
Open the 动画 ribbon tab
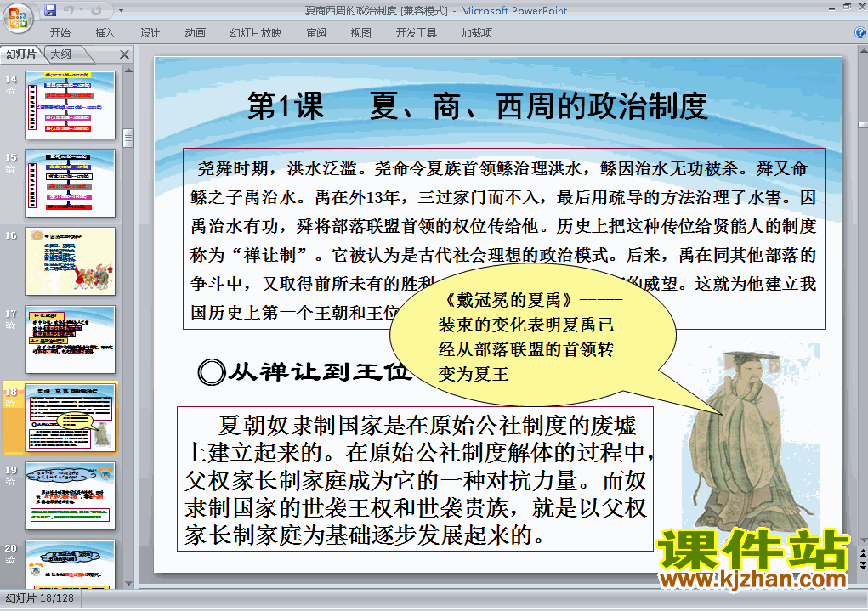pyautogui.click(x=195, y=32)
